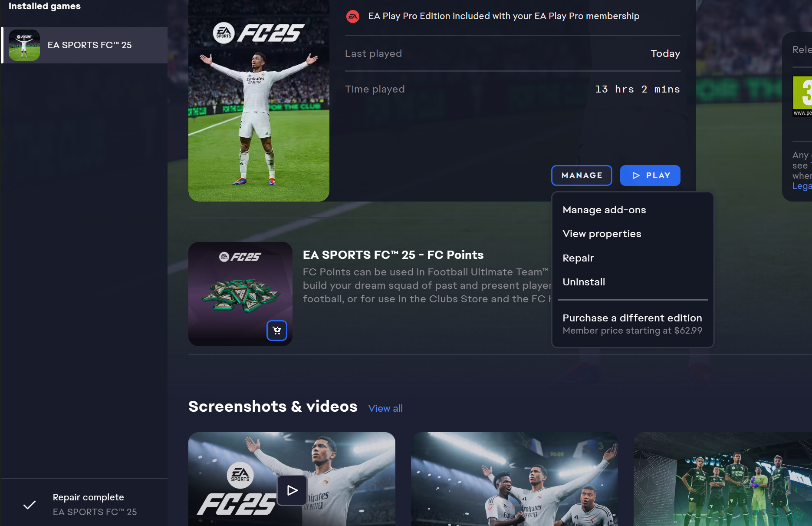
Task: Click the FC Points pack artwork
Action: tap(240, 294)
